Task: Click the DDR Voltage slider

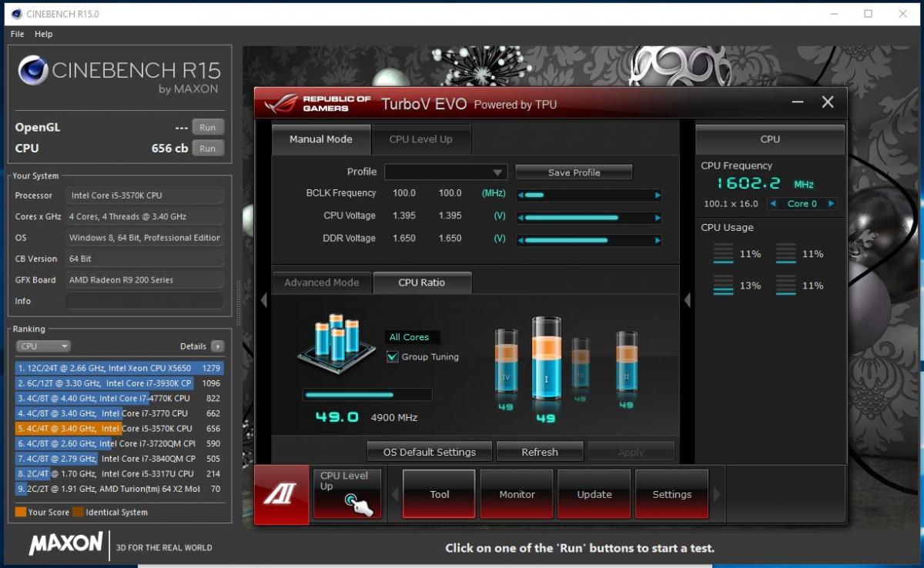Action: click(x=589, y=240)
